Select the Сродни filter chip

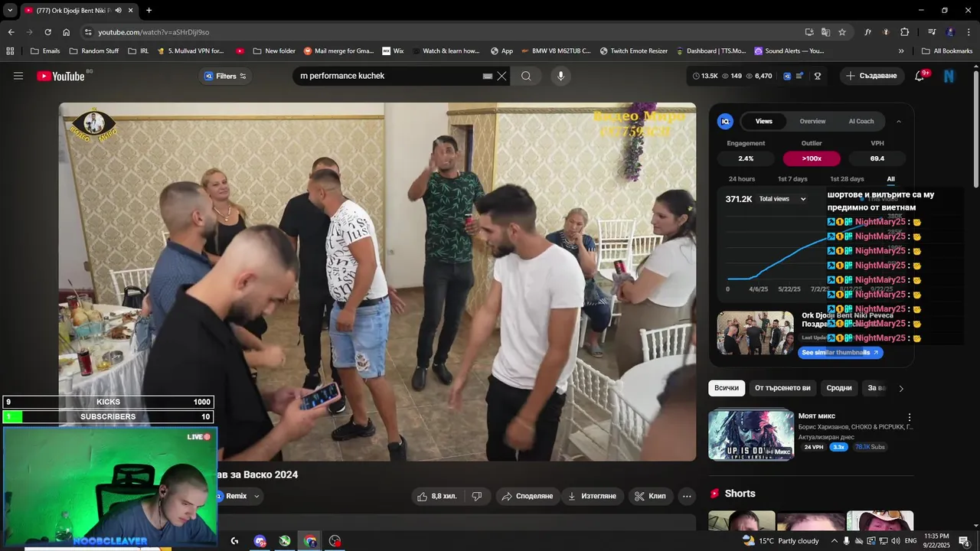tap(839, 388)
